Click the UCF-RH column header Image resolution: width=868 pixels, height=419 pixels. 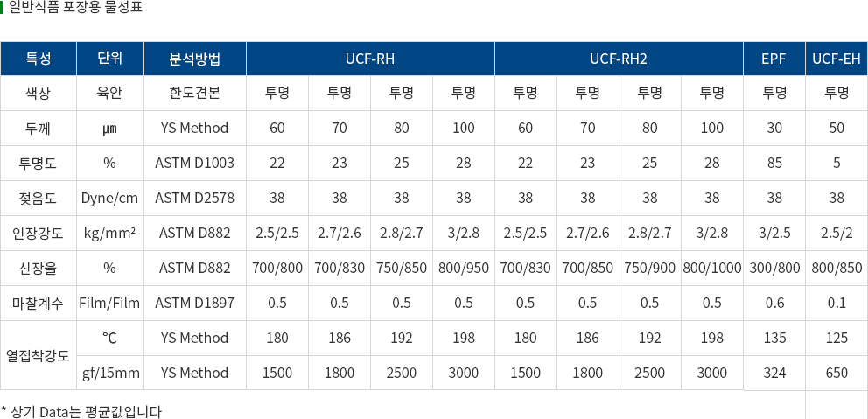click(370, 59)
